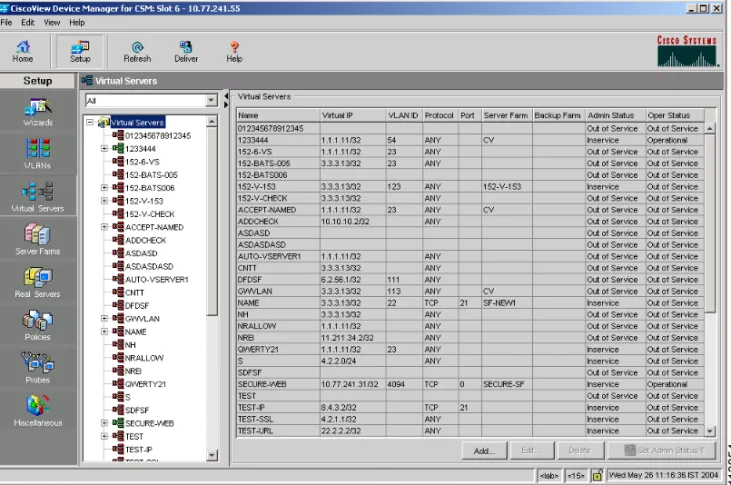
Task: Click the icon beside CNTT in tree
Action: pos(118,292)
